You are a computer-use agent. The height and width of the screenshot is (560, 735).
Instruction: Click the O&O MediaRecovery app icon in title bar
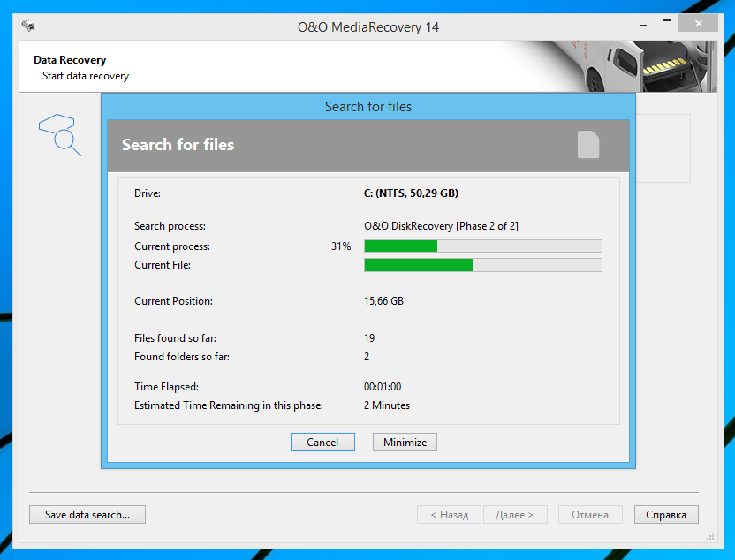28,26
